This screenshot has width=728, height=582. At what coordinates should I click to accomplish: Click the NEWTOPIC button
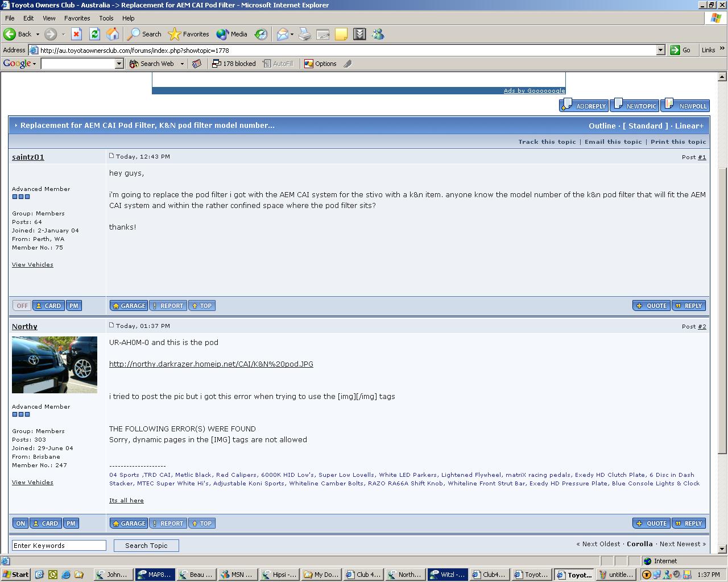point(635,105)
